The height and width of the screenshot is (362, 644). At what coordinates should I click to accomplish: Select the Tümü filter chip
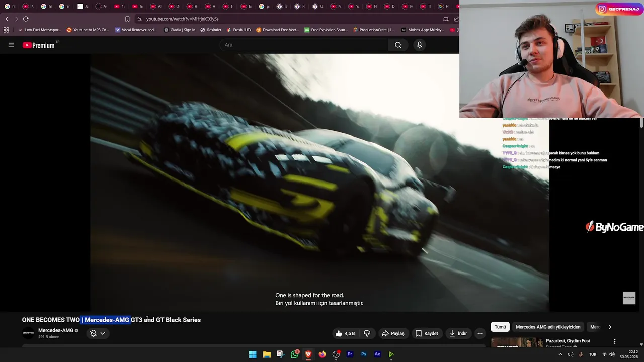500,327
